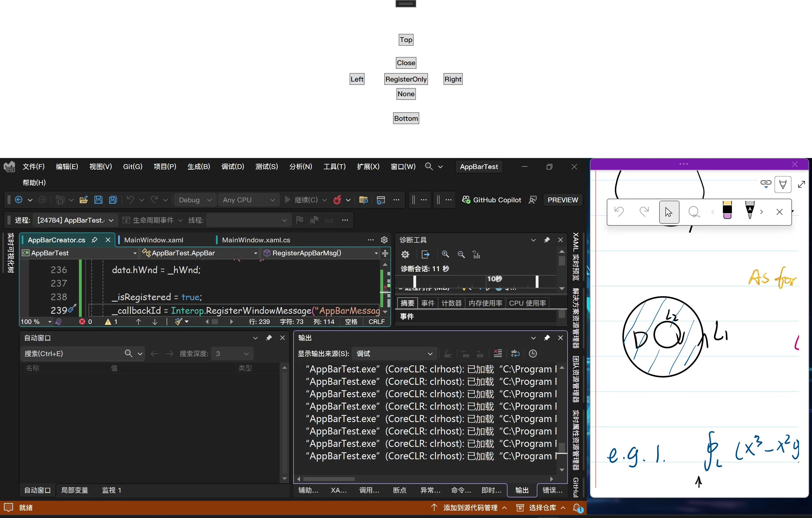Switch to MainWindow.xaml tab
812x518 pixels.
[x=153, y=240]
